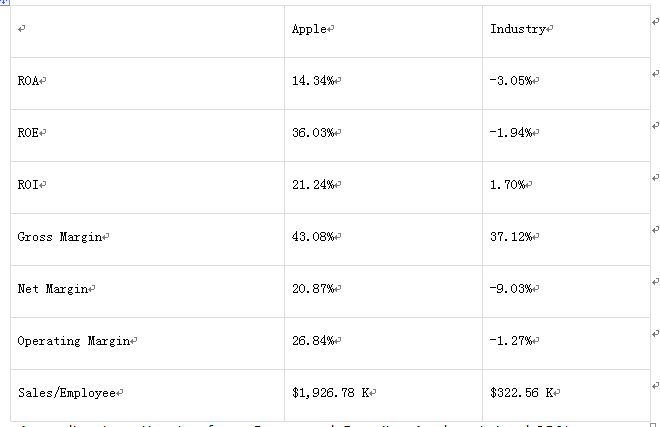Click the Apple column header cell
Viewport: 660px width, 427px height.
[310, 29]
